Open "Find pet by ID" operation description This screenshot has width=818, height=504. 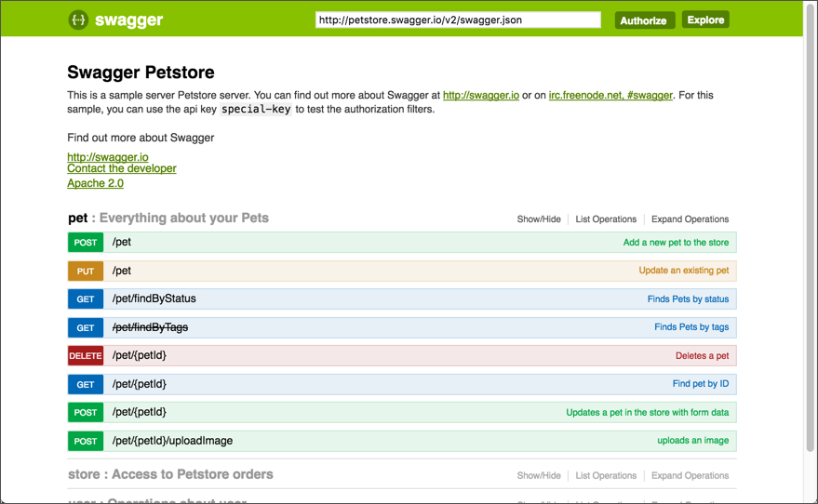pos(700,384)
